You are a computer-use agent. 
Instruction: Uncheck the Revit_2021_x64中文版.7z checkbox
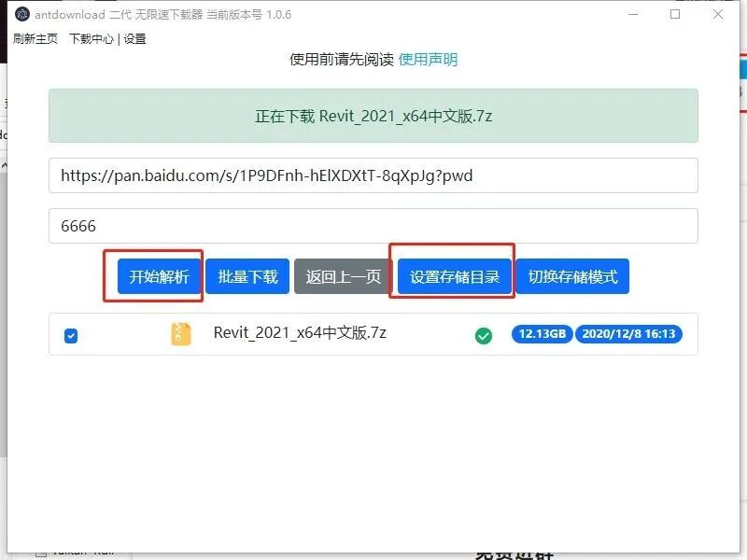coord(71,336)
